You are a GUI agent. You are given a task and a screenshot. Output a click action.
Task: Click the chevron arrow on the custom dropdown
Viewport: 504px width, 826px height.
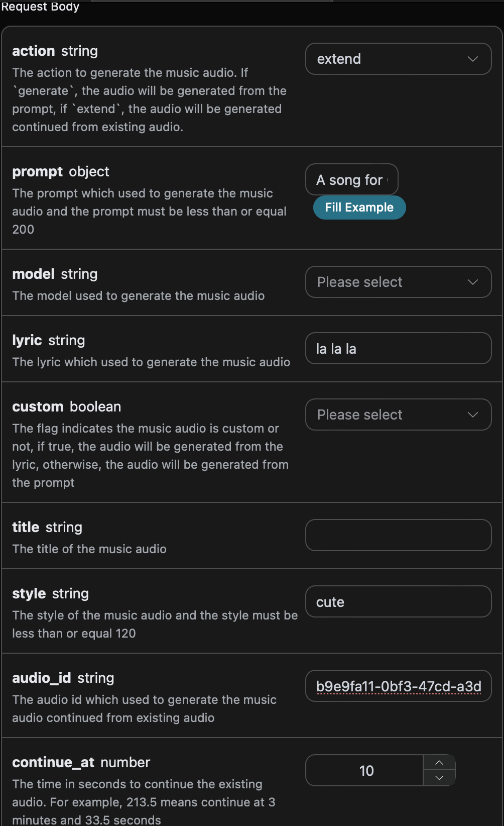pos(472,415)
